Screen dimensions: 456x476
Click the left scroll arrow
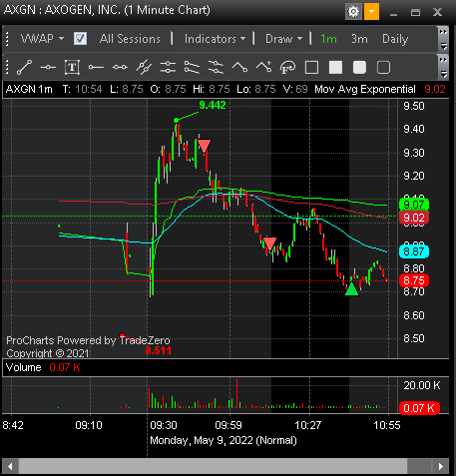(10, 466)
